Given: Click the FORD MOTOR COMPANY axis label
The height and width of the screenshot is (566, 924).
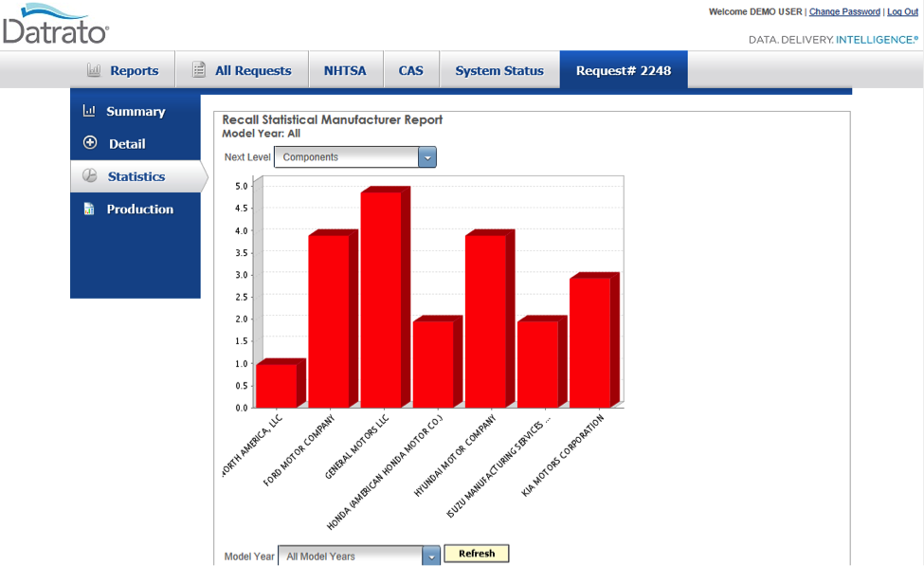Looking at the screenshot, I should coord(299,449).
